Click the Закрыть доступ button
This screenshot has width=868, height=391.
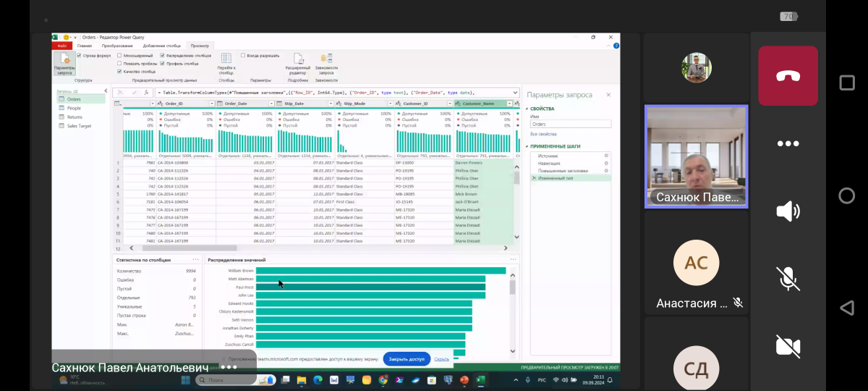(x=407, y=358)
